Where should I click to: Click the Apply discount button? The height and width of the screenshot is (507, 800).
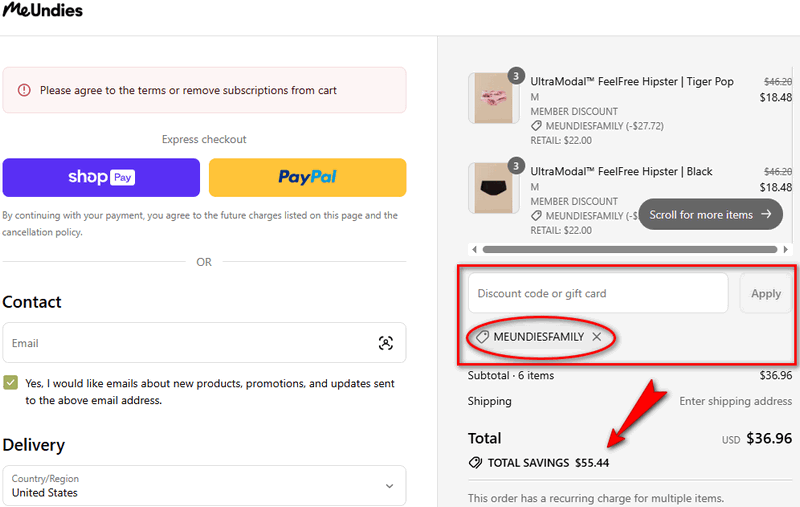(766, 294)
